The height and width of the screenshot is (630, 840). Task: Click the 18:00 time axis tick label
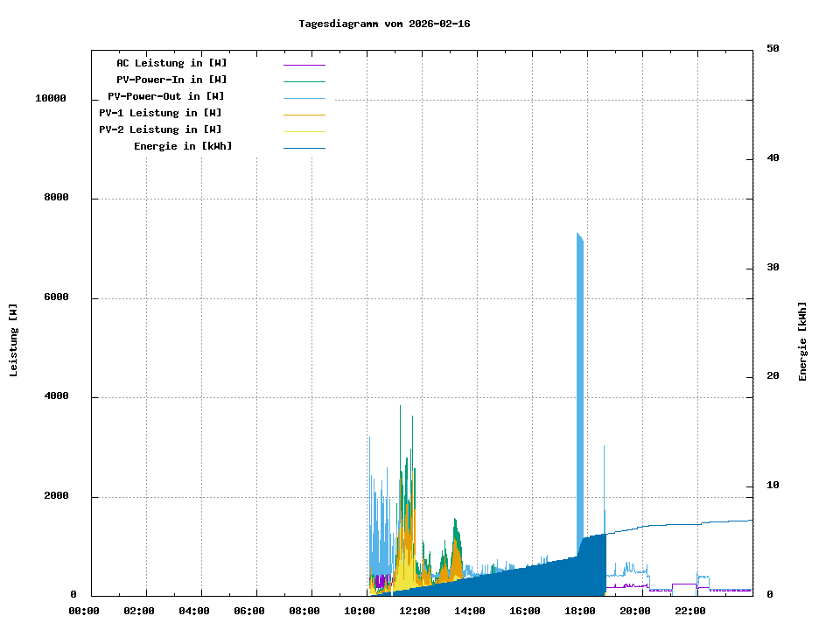point(580,611)
